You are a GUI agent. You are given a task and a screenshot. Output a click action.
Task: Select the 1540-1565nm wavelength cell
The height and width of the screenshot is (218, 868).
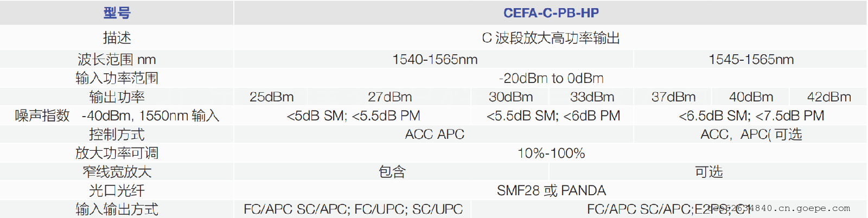(435, 59)
